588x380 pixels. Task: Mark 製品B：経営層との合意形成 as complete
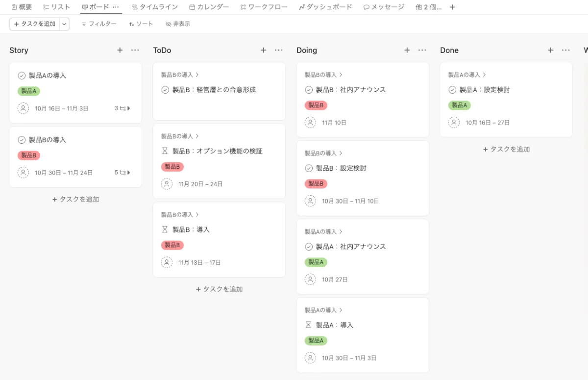point(165,90)
